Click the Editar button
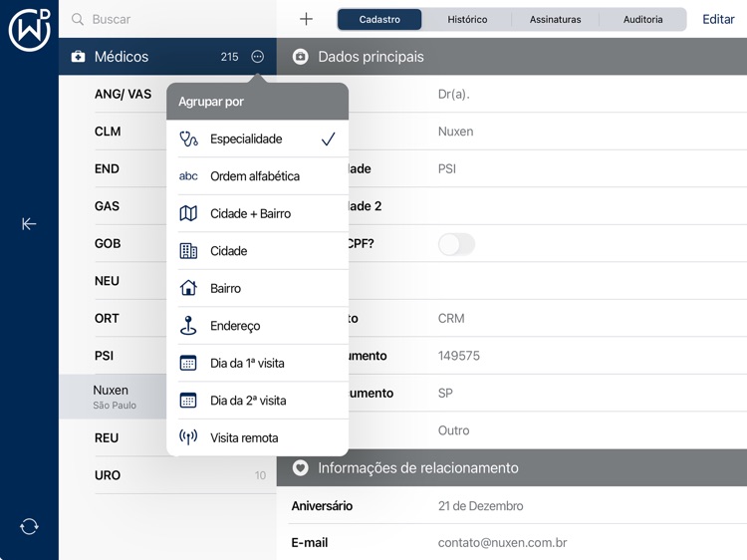The width and height of the screenshot is (747, 560). [718, 20]
